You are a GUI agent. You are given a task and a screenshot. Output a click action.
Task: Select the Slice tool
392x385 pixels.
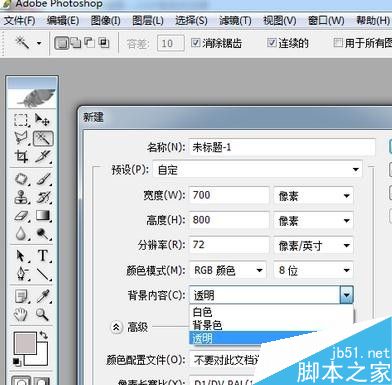click(x=43, y=156)
